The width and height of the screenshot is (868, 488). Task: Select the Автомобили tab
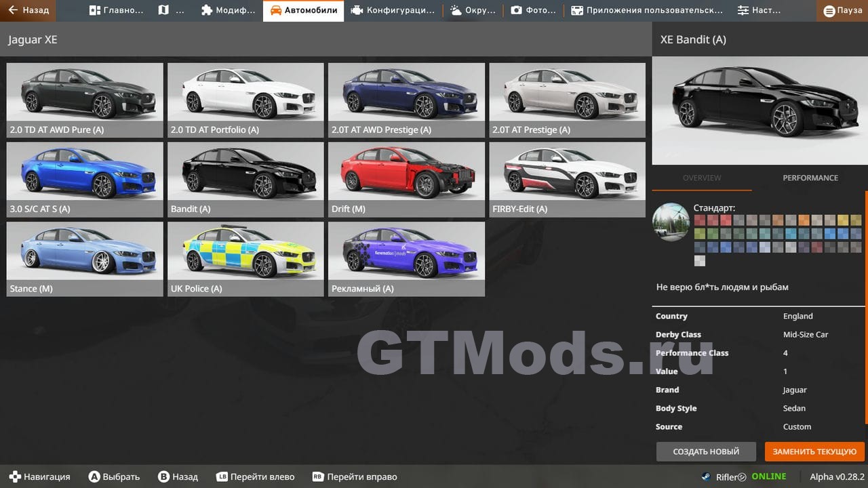303,11
